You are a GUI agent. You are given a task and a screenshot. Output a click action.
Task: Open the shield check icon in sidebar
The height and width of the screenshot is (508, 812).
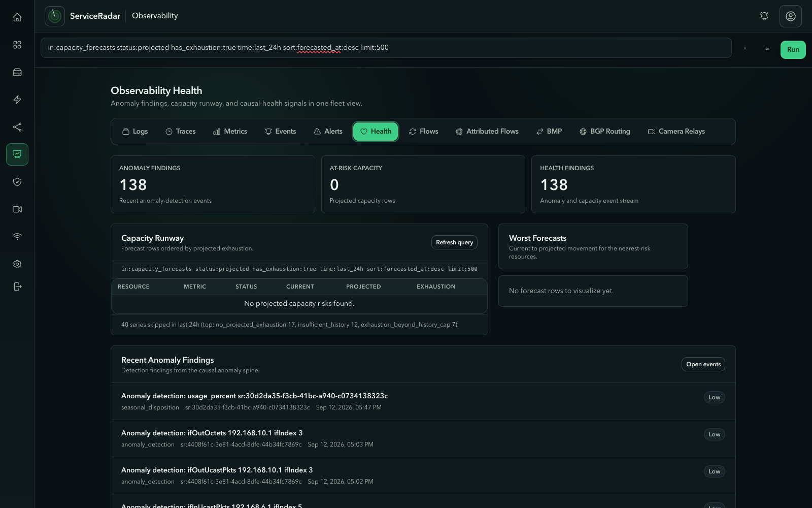click(x=17, y=182)
